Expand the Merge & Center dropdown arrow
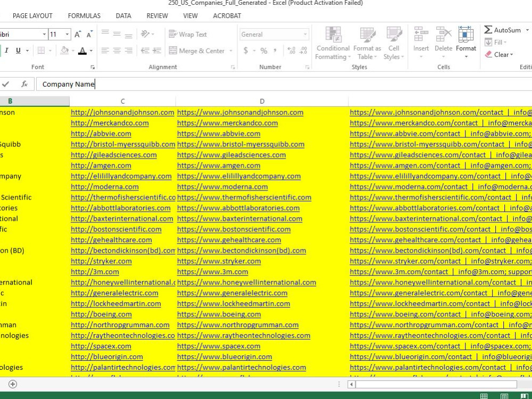The width and height of the screenshot is (532, 399). click(x=231, y=51)
